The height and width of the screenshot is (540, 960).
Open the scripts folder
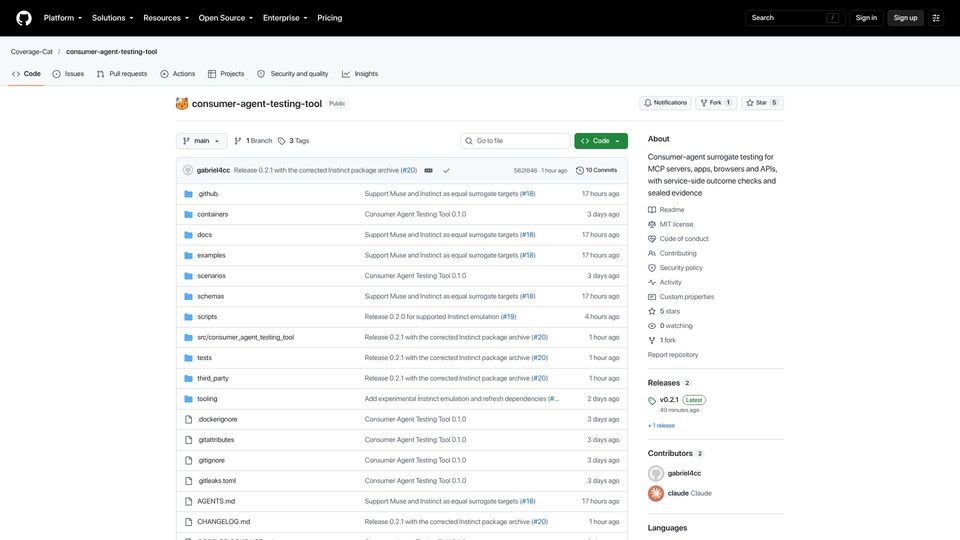pyautogui.click(x=207, y=317)
